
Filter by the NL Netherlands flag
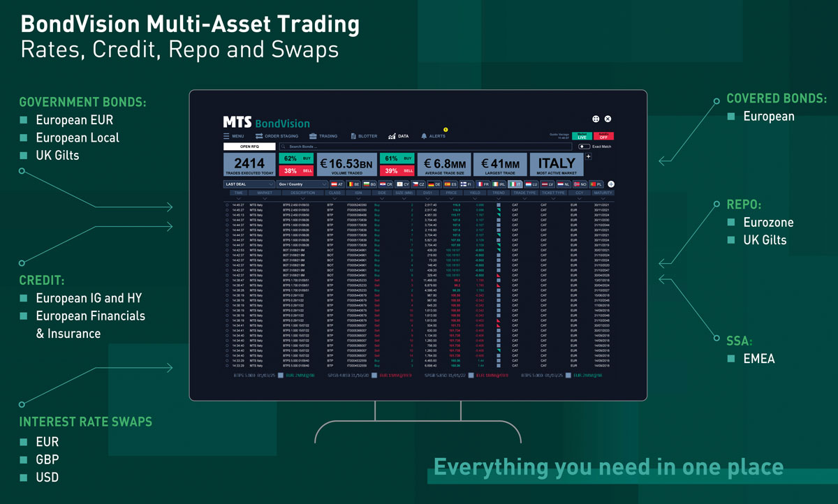(564, 184)
